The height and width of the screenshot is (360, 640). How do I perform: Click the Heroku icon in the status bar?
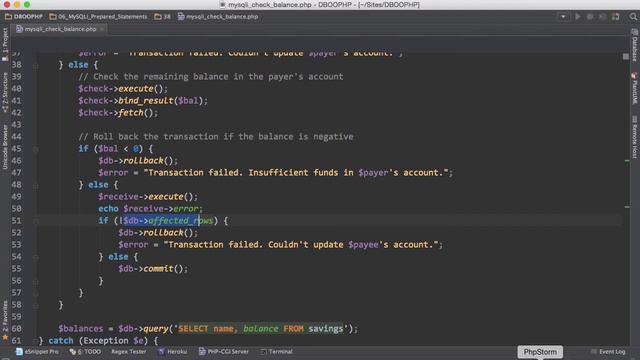tap(161, 351)
